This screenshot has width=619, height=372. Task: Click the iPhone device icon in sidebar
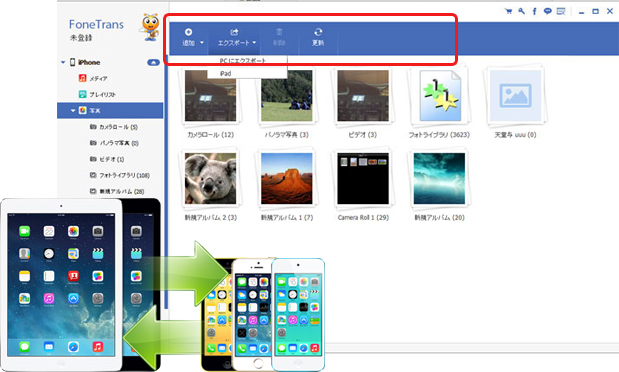coord(73,62)
